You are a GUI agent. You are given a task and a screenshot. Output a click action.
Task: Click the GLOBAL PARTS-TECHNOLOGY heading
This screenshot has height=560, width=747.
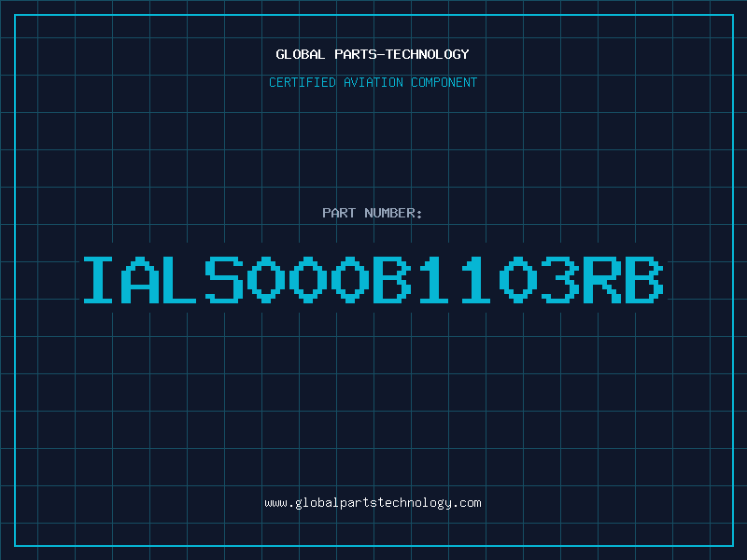point(373,54)
